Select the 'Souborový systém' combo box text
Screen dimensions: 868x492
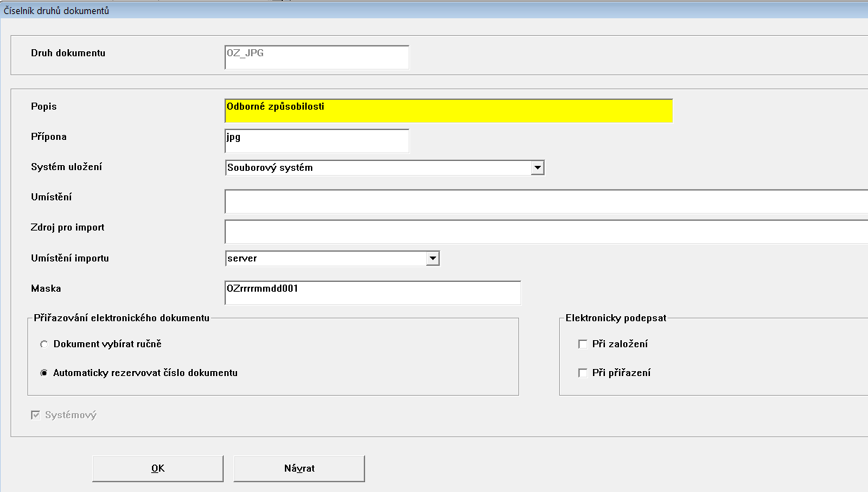coord(376,168)
